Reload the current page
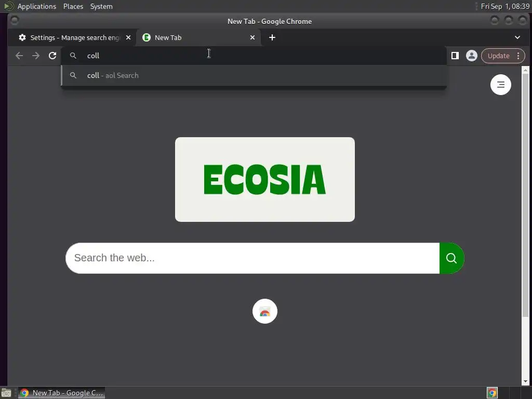532x399 pixels. pos(52,56)
